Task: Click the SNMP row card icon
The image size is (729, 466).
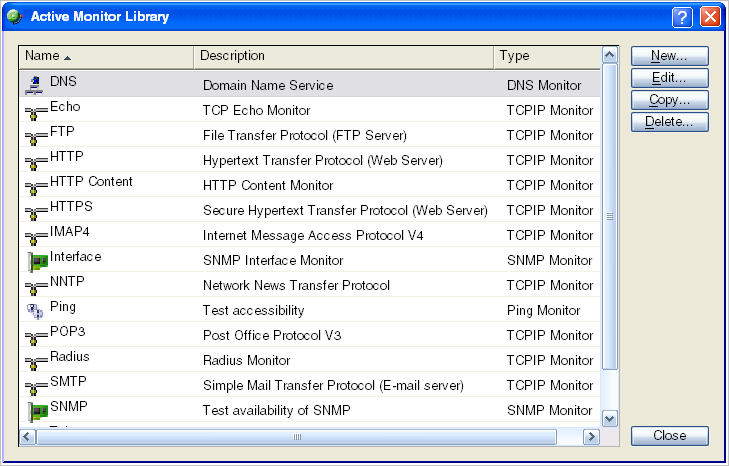Action: 38,412
